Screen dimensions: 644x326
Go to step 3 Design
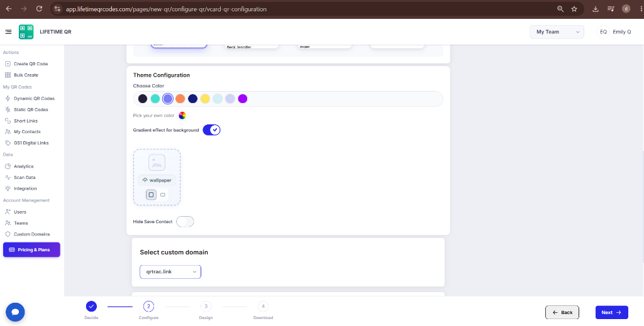pyautogui.click(x=206, y=307)
